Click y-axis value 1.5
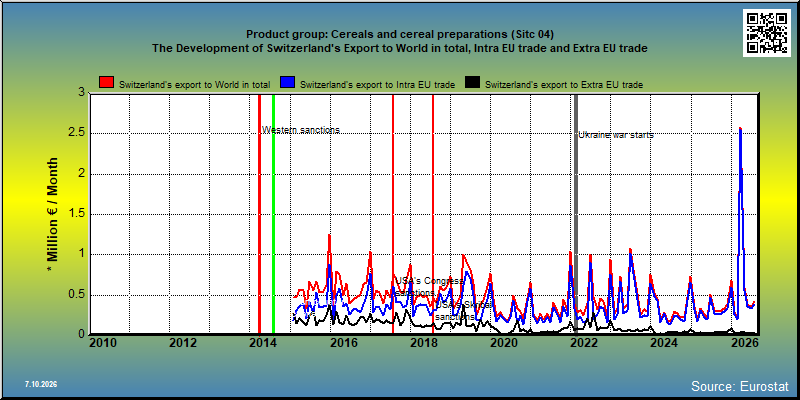This screenshot has width=800, height=400. tap(77, 214)
